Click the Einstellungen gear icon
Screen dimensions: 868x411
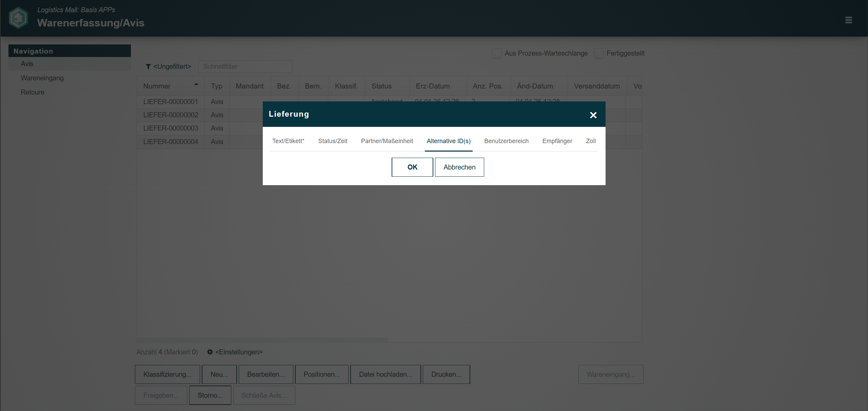(x=210, y=352)
